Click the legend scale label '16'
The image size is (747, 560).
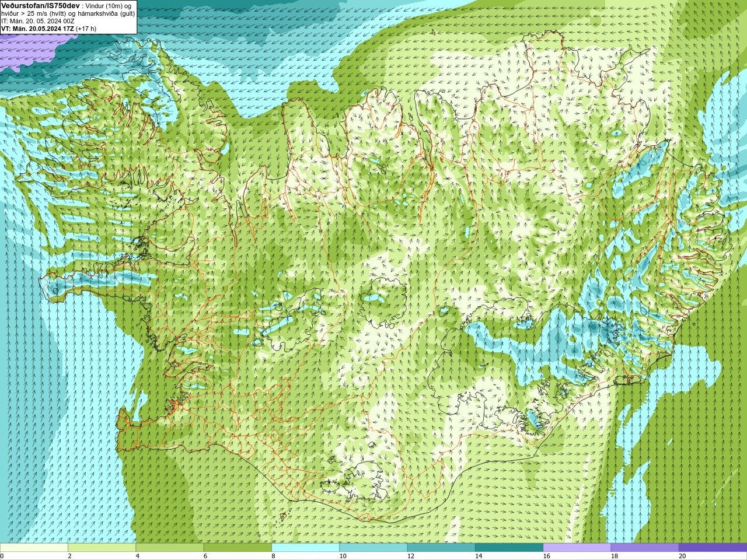tap(547, 556)
